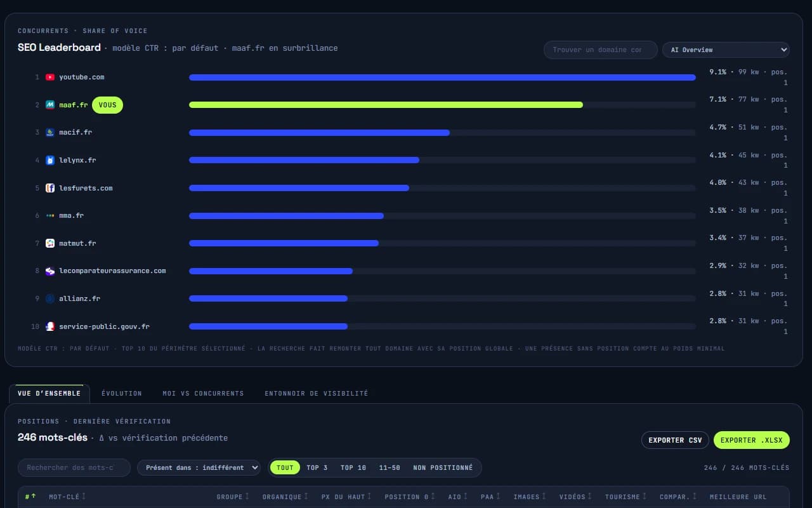The width and height of the screenshot is (812, 508).
Task: Sort the table by Vidéos column
Action: pos(576,497)
